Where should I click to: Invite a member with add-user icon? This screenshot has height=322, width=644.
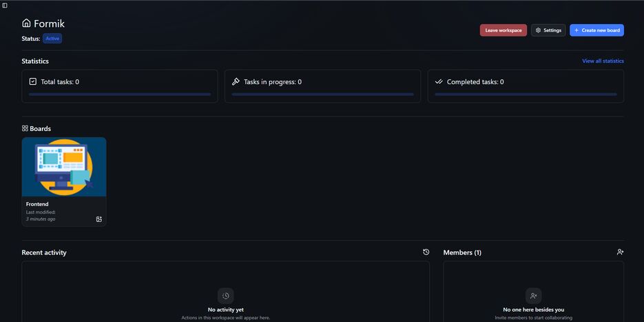(x=620, y=252)
